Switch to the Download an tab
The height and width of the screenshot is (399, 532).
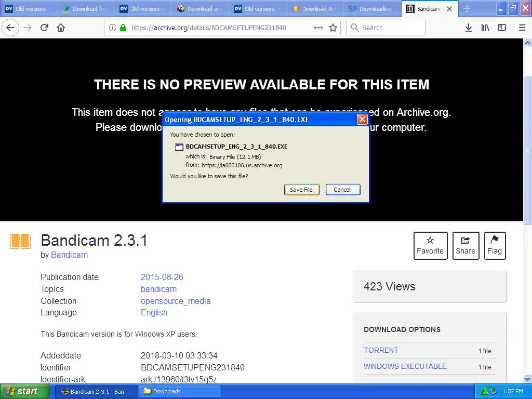point(200,9)
